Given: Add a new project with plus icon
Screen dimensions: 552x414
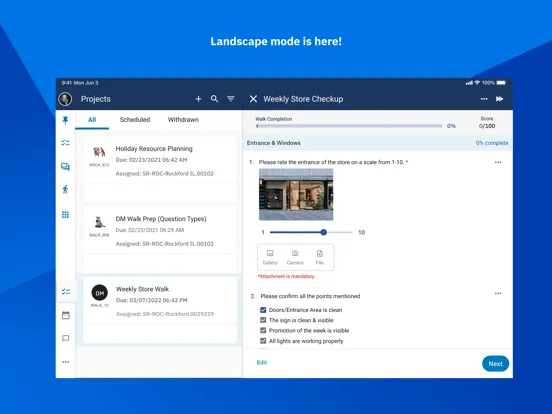Looking at the screenshot, I should pyautogui.click(x=198, y=99).
